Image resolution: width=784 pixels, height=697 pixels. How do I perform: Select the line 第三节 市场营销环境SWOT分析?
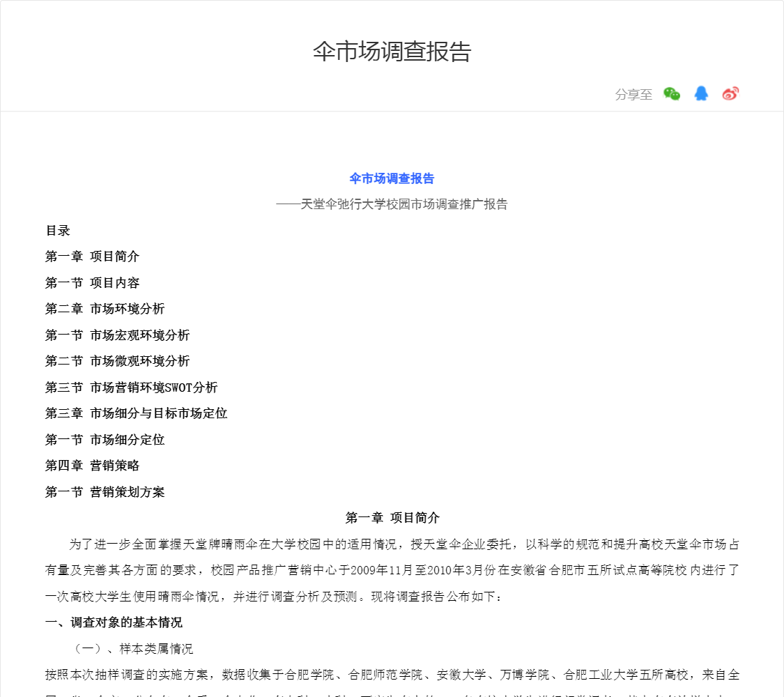coord(132,388)
